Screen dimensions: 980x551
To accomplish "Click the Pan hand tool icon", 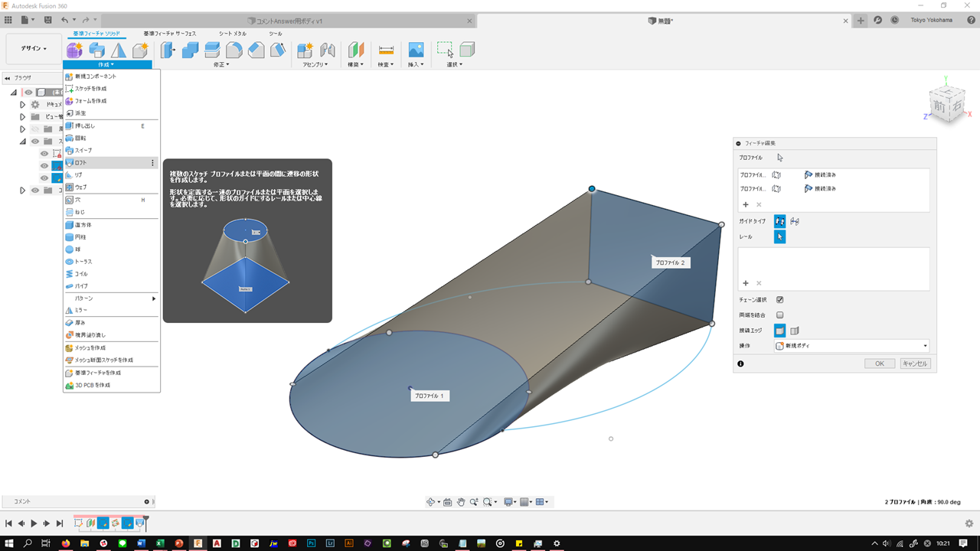I will coord(461,502).
